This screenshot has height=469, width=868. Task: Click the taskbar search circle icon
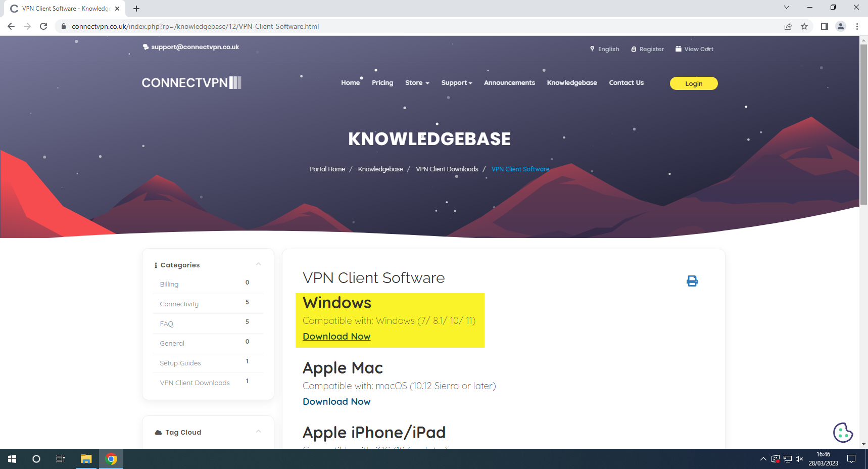(36, 459)
